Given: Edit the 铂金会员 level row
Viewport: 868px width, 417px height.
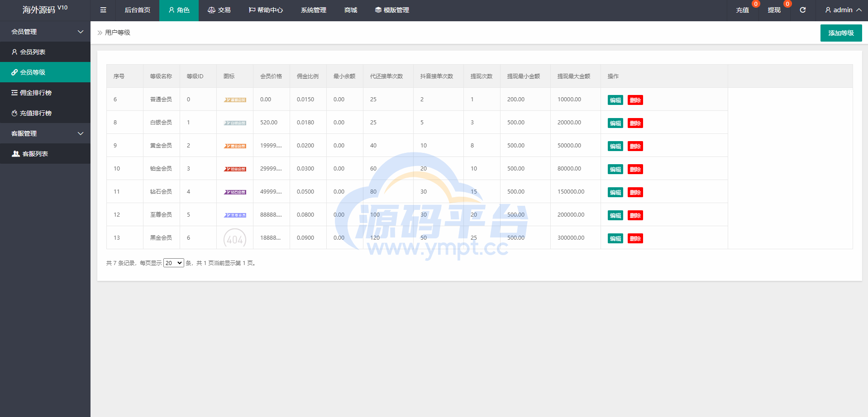Looking at the screenshot, I should point(615,169).
